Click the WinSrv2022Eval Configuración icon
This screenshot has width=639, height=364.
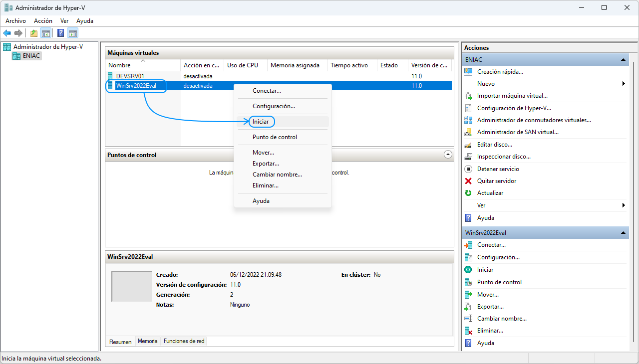coord(468,257)
